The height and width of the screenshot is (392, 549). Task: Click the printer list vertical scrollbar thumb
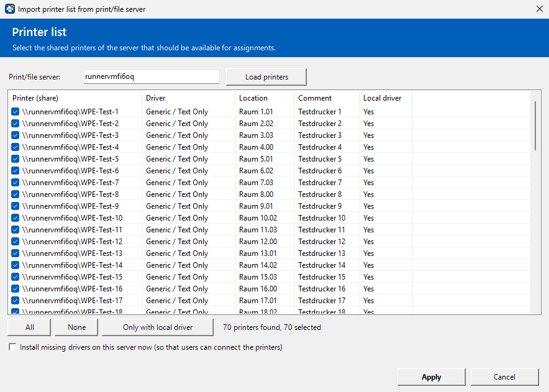click(535, 125)
